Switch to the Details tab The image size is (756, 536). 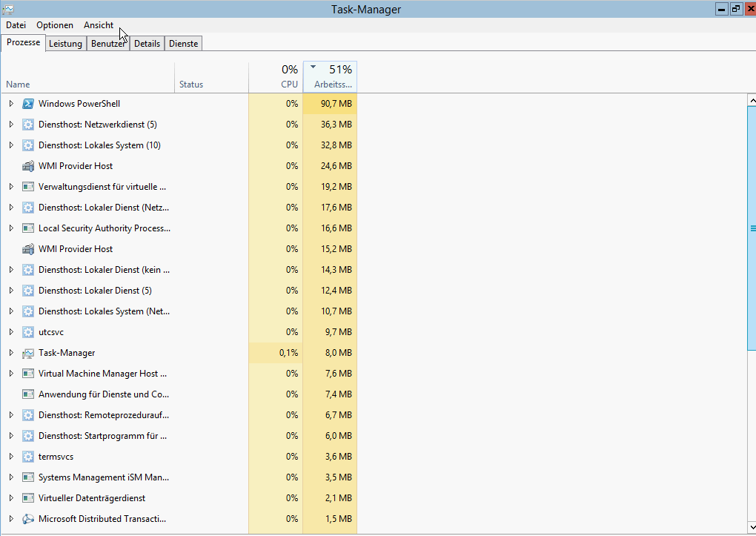click(x=147, y=44)
